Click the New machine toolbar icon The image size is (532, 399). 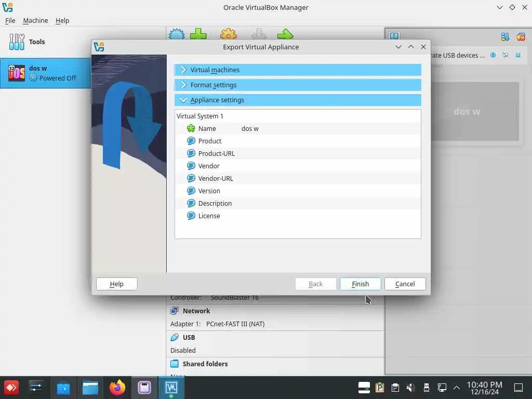point(177,34)
